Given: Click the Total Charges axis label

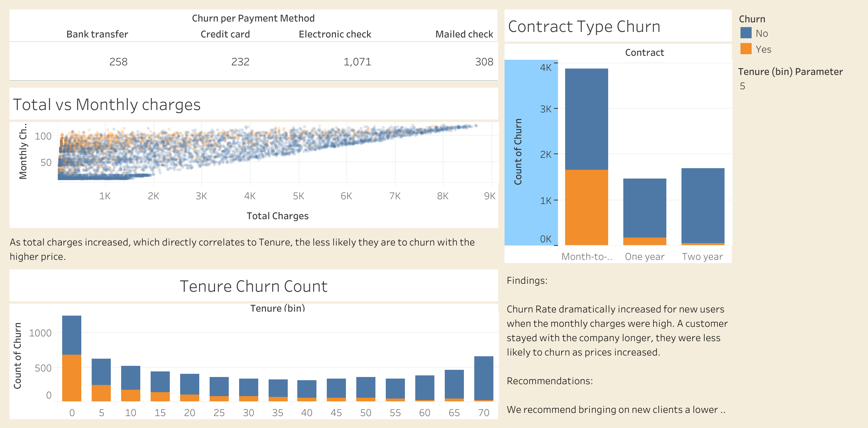Looking at the screenshot, I should point(278,216).
